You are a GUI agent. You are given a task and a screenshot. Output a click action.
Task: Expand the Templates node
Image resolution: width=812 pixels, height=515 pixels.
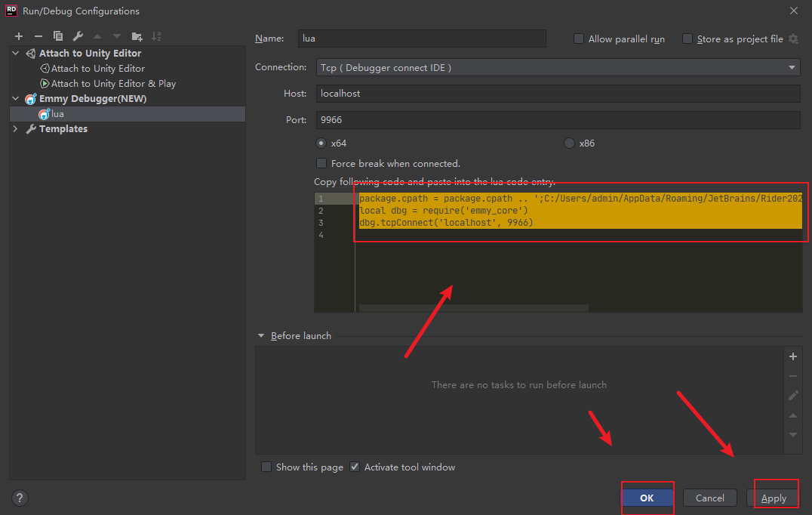point(16,129)
